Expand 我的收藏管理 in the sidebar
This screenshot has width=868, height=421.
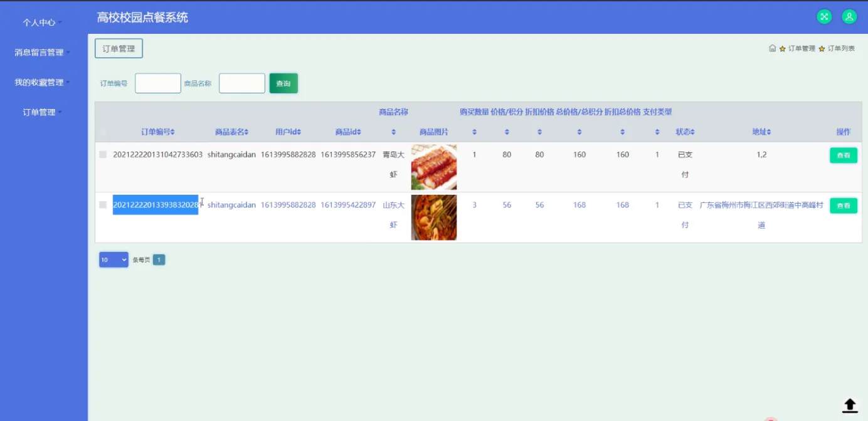coord(43,83)
